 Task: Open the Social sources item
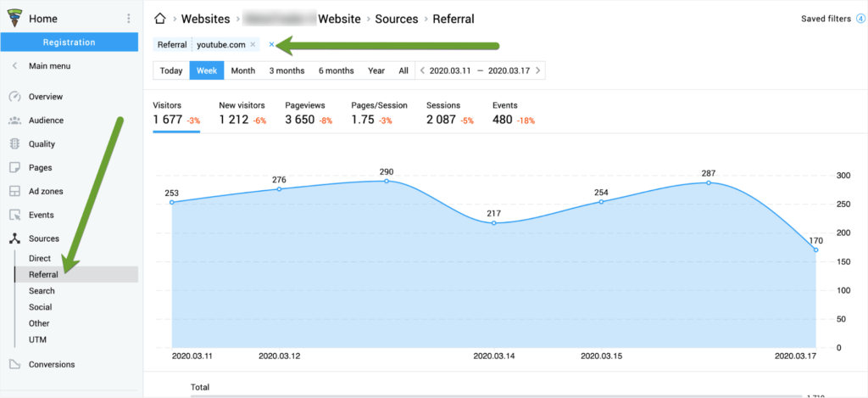click(41, 307)
